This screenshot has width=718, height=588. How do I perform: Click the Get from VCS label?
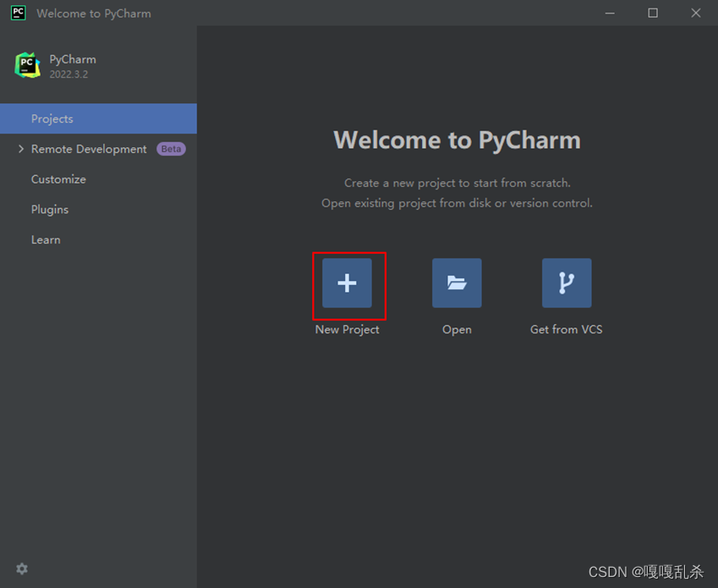pyautogui.click(x=567, y=329)
